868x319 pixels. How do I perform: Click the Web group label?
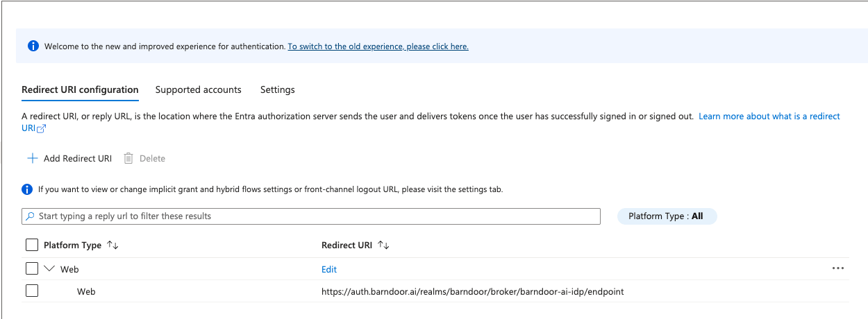[x=69, y=269]
